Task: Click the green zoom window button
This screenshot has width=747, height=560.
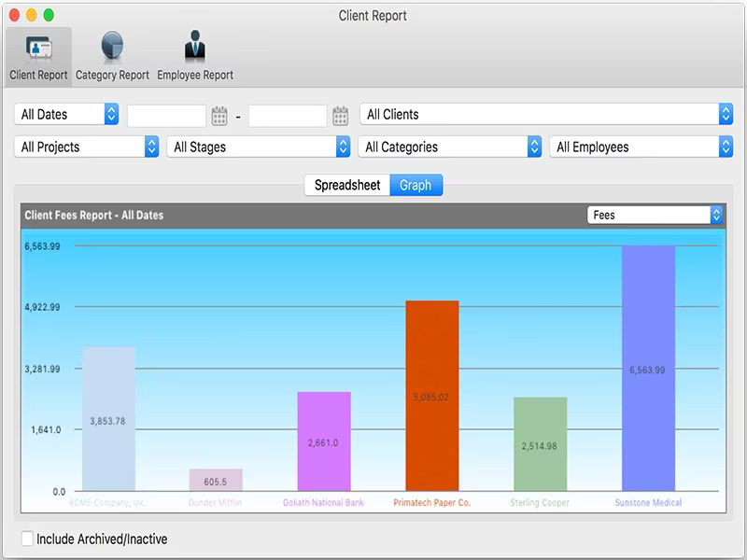Action: 49,15
